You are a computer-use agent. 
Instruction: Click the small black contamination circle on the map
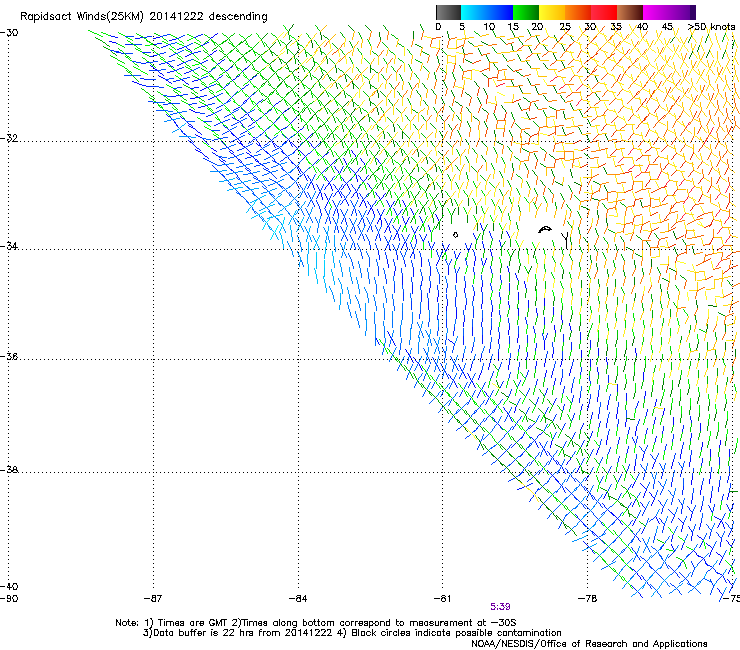(x=455, y=235)
